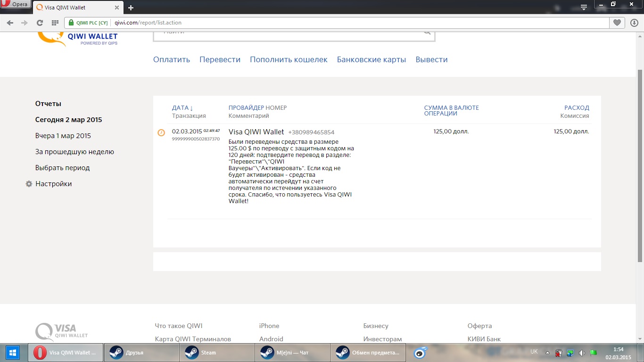This screenshot has height=362, width=644.
Task: Reload the current page
Action: [40, 23]
